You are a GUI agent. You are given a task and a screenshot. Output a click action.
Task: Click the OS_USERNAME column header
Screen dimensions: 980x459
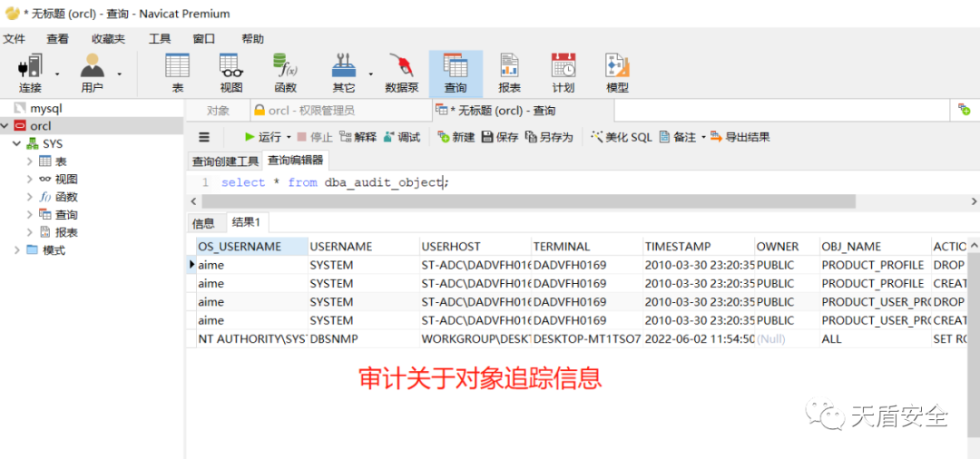(x=240, y=246)
